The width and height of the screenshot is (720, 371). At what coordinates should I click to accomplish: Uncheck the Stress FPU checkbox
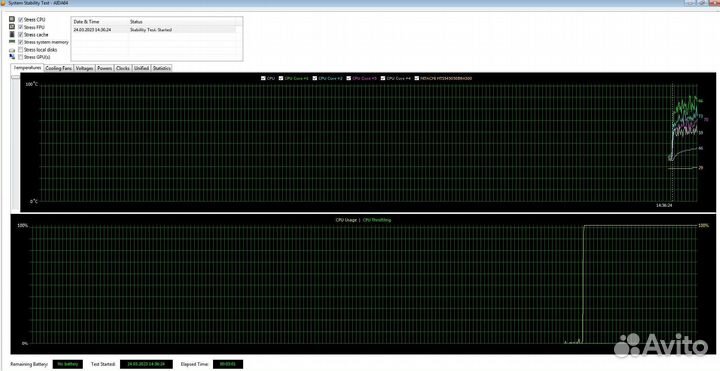click(21, 27)
